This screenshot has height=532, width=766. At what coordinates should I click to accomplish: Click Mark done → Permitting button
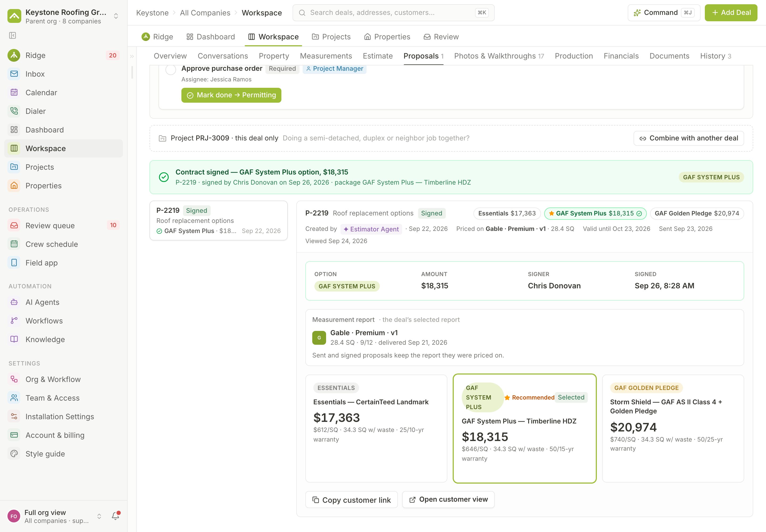click(x=231, y=95)
